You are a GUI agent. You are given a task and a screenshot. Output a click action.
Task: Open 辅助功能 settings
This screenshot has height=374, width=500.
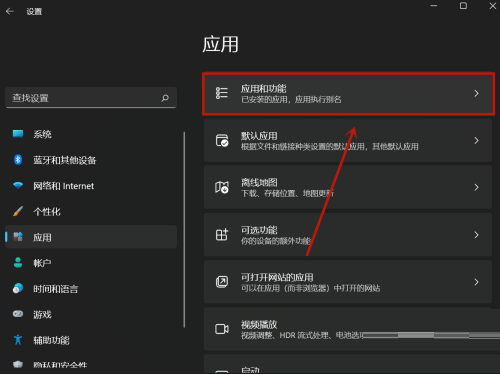(x=91, y=340)
